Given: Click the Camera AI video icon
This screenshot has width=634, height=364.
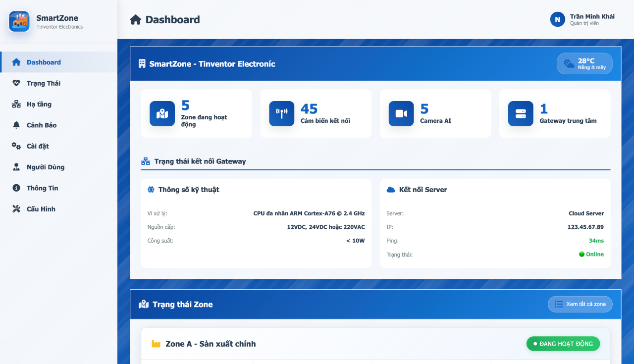Looking at the screenshot, I should pos(401,114).
